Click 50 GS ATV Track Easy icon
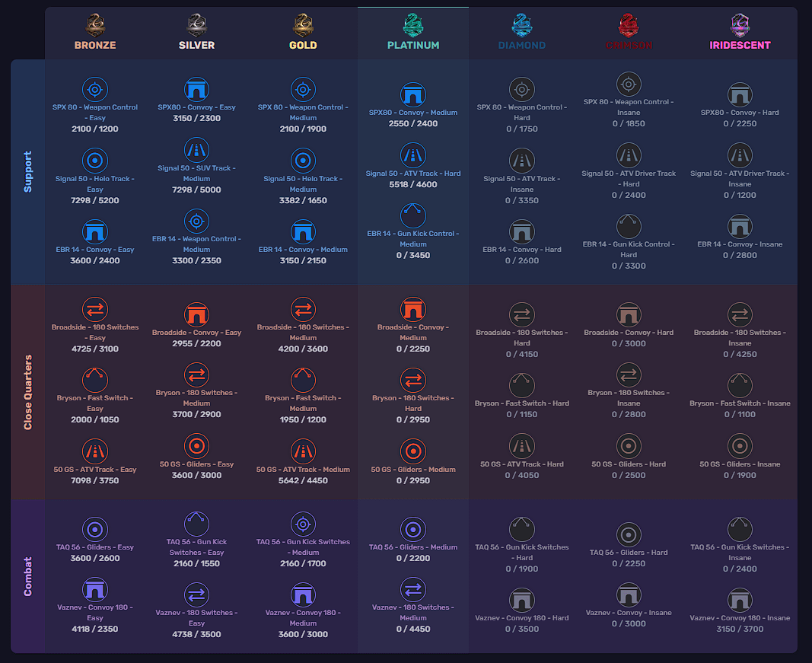Viewport: 812px width, 663px height. (95, 451)
